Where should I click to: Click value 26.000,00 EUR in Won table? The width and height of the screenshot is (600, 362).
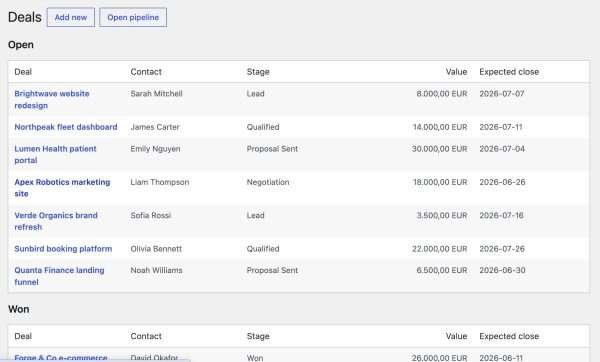coord(440,358)
